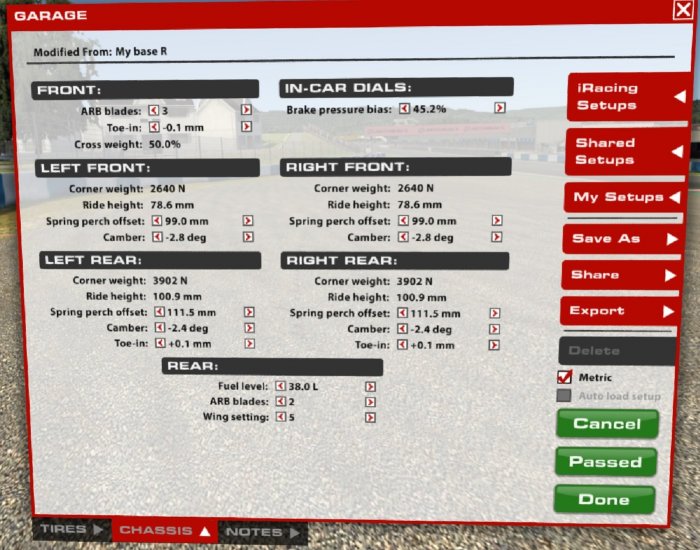Increase left front camber
The width and height of the screenshot is (700, 550).
pyautogui.click(x=249, y=238)
